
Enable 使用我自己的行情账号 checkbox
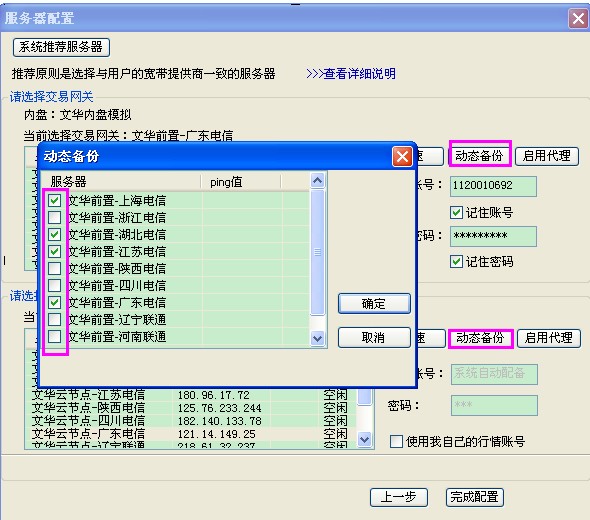pos(396,441)
